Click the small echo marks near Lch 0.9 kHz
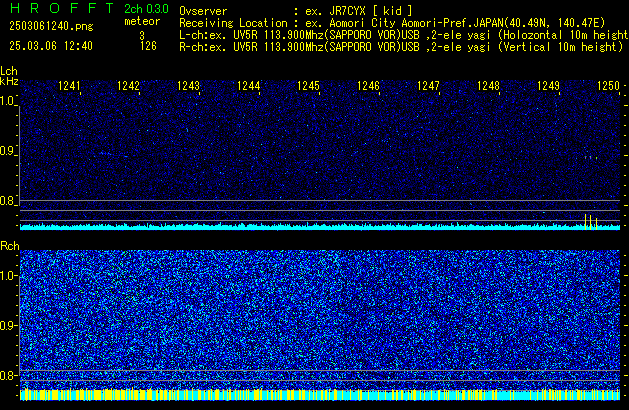Screen dimensions: 629x410 pyautogui.click(x=591, y=158)
